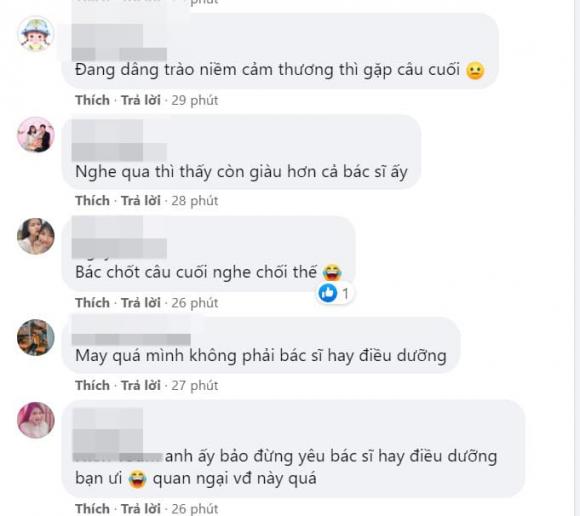Image resolution: width=580 pixels, height=516 pixels.
Task: Click the neutral face emoji after 'câu cuối'
Action: click(x=475, y=70)
